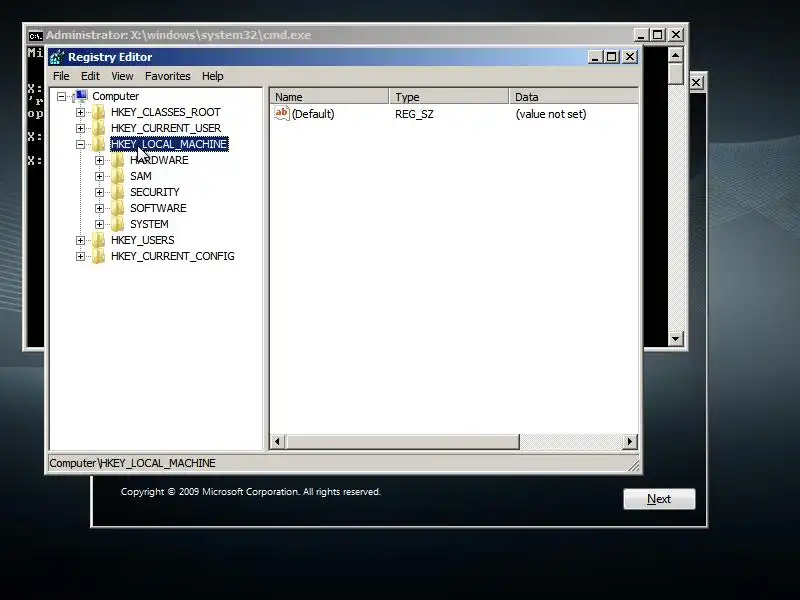Select the SAM key label

tap(141, 176)
